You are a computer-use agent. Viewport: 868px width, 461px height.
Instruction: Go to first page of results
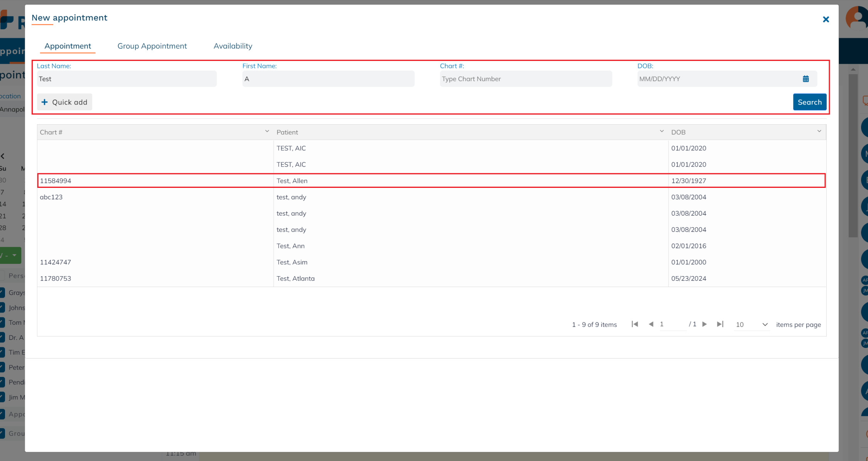(x=635, y=324)
